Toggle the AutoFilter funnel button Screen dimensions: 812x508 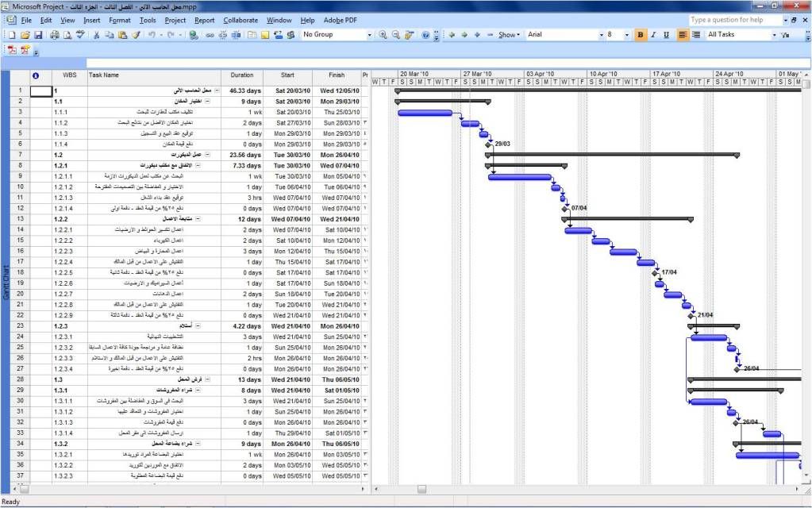pyautogui.click(x=785, y=35)
